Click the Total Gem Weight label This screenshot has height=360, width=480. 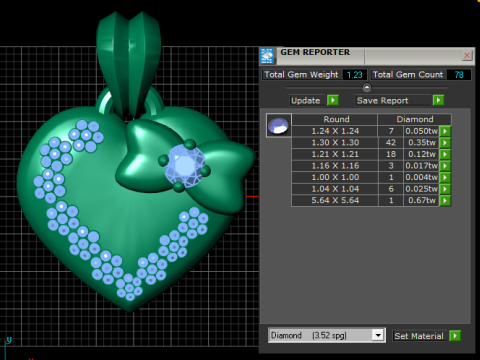(301, 75)
